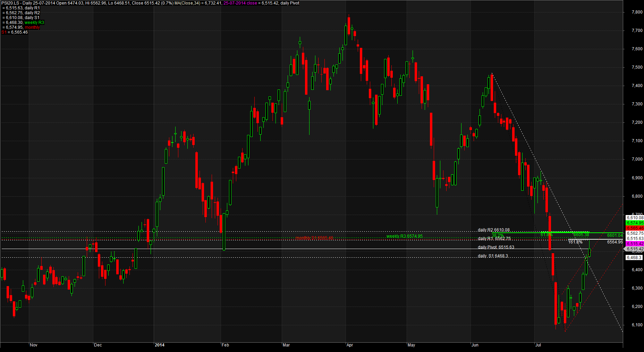This screenshot has width=644, height=352.
Task: Click the 6,610.08 price label on axis
Action: click(635, 218)
